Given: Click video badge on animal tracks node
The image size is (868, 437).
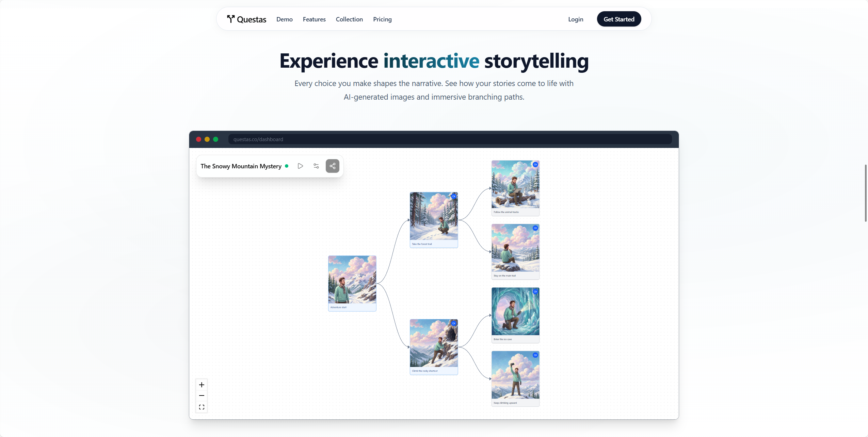Looking at the screenshot, I should 535,165.
